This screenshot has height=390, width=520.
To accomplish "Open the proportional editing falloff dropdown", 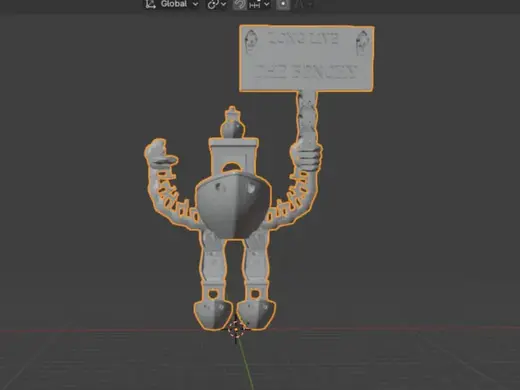I will point(304,4).
